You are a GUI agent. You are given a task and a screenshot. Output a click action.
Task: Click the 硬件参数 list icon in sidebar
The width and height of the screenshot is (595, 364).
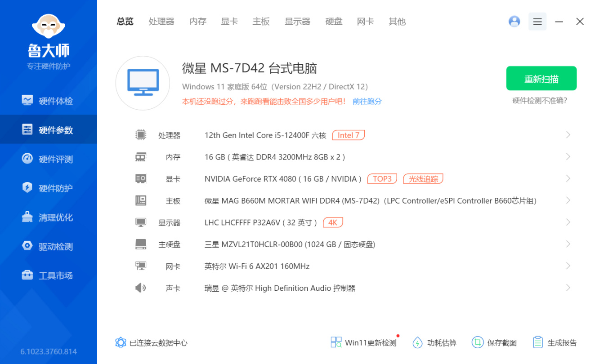click(x=27, y=130)
